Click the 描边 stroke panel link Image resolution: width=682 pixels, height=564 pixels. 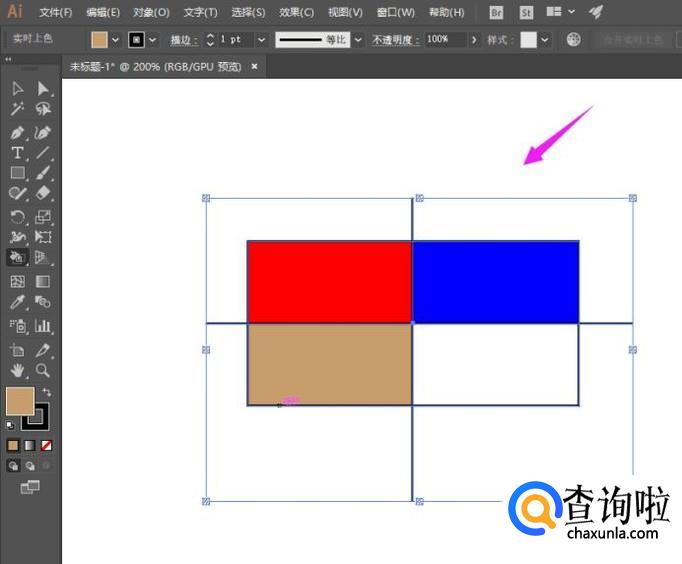coord(184,40)
